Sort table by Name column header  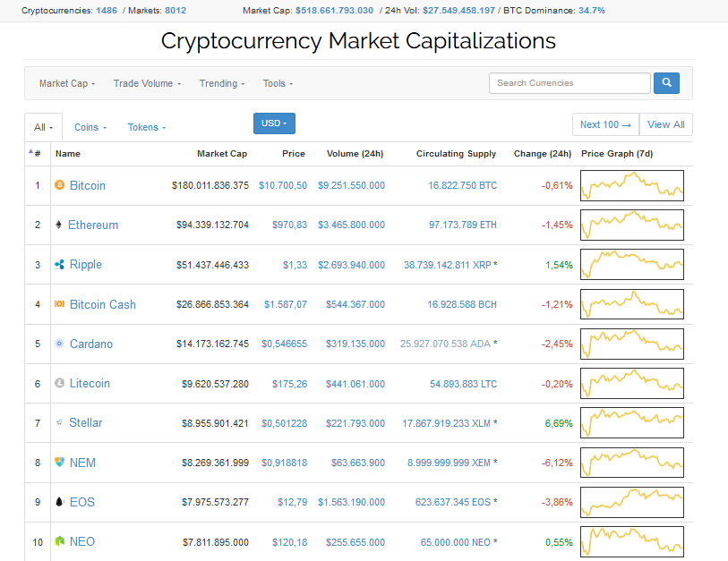pos(68,154)
